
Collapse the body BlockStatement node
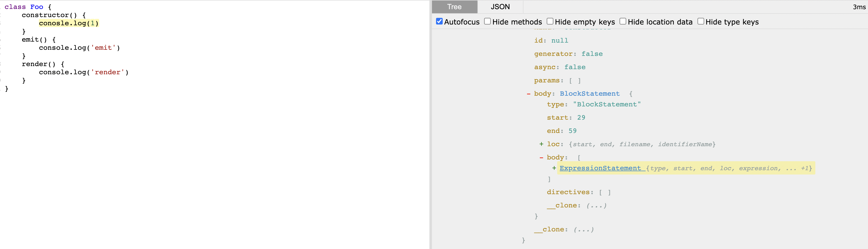coord(528,94)
